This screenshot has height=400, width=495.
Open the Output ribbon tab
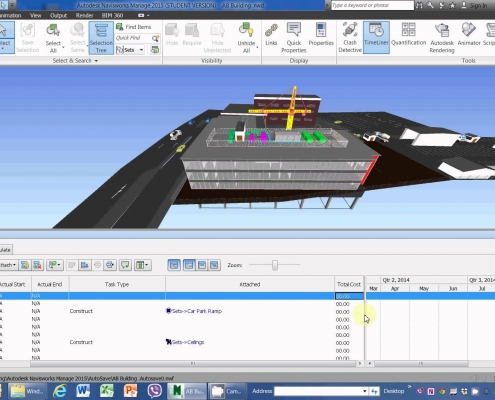click(58, 15)
